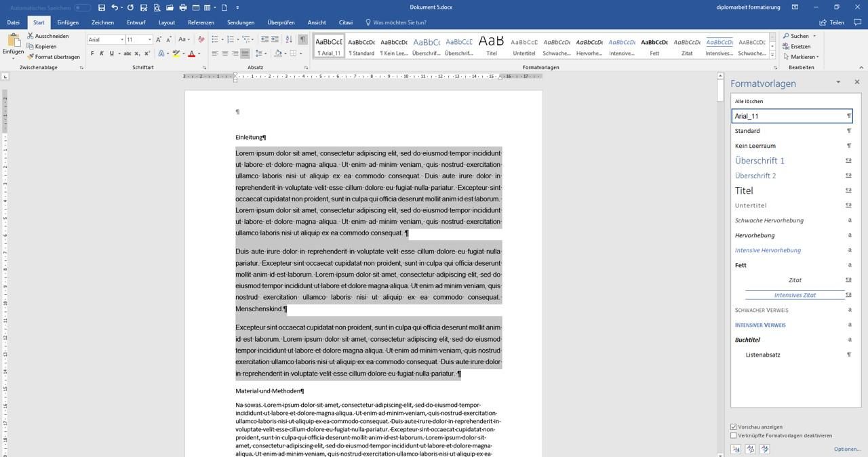The height and width of the screenshot is (457, 868).
Task: Open the Referenzen ribbon tab
Action: click(201, 22)
